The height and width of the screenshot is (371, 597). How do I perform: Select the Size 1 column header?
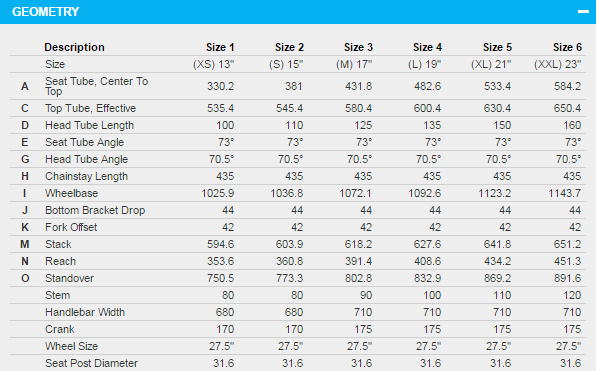[220, 47]
